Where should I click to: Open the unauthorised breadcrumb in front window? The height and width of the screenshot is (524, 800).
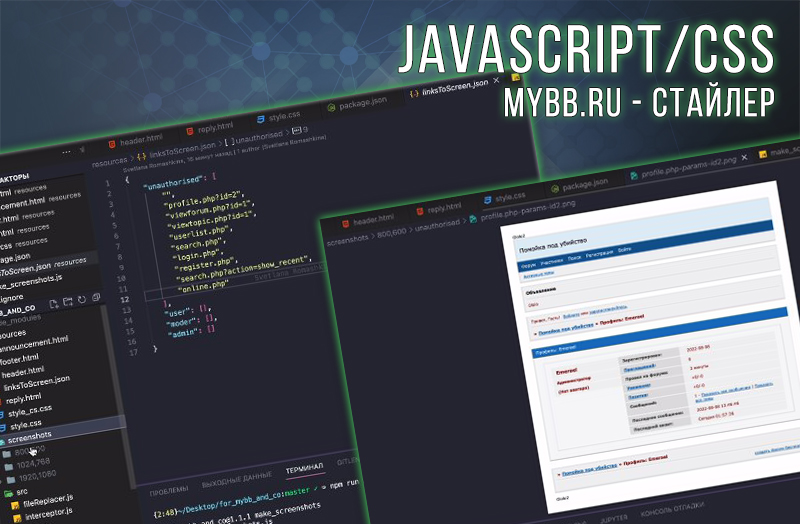pyautogui.click(x=437, y=225)
